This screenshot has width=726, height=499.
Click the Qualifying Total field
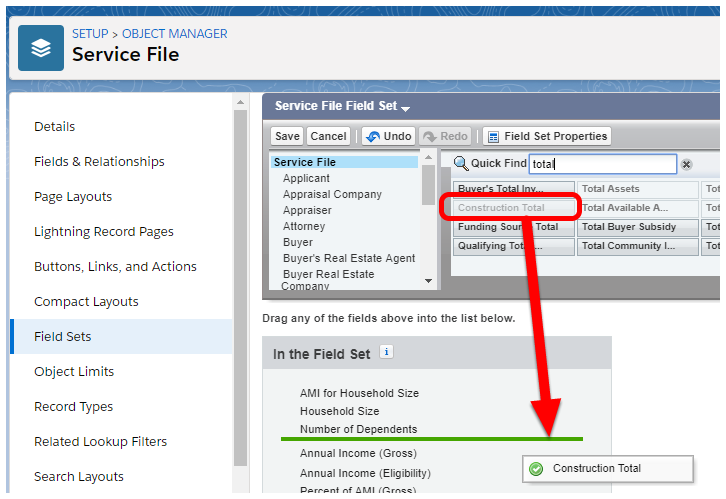point(514,246)
